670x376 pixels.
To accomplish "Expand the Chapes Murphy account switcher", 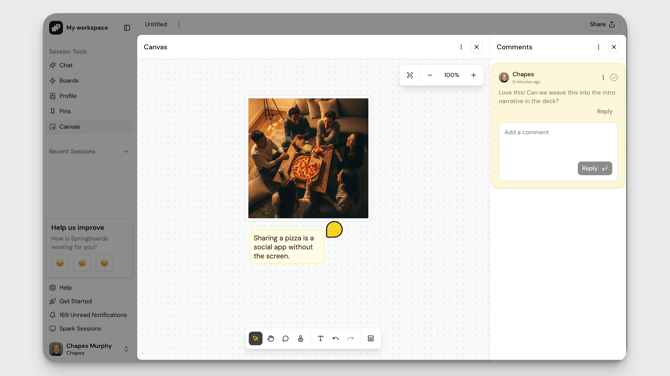I will [x=126, y=349].
